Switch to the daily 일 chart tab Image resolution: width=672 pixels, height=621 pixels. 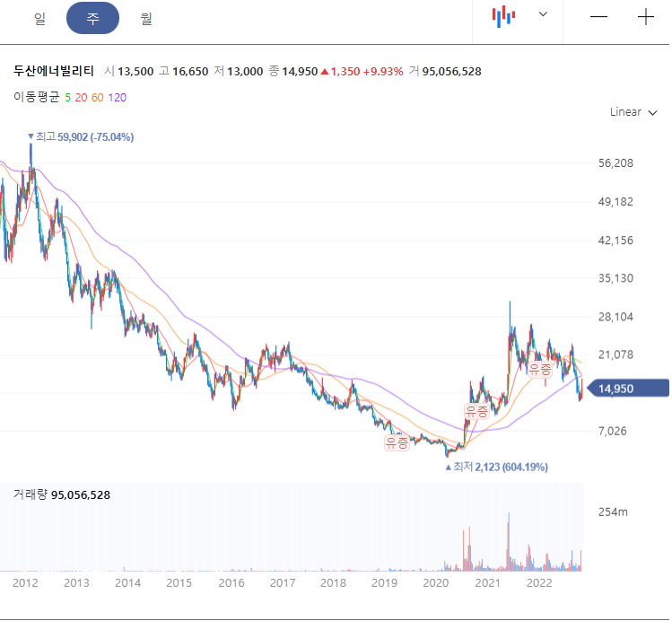point(39,19)
